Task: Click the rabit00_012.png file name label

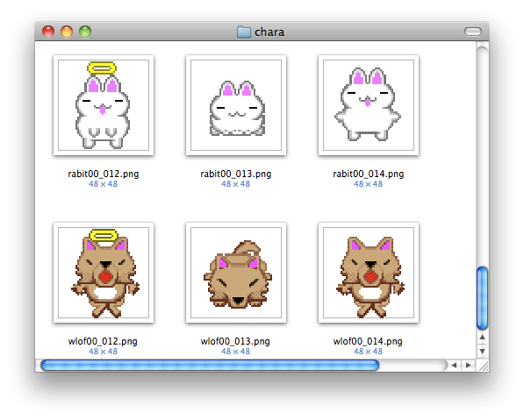Action: [104, 174]
